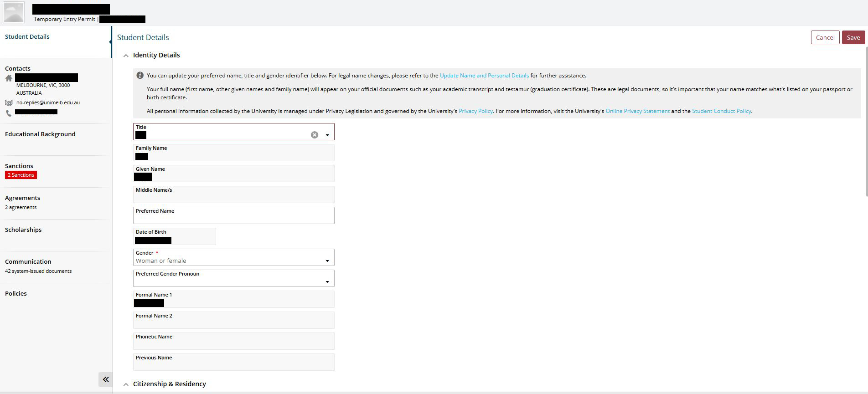Collapse the Identity Details section

(126, 56)
